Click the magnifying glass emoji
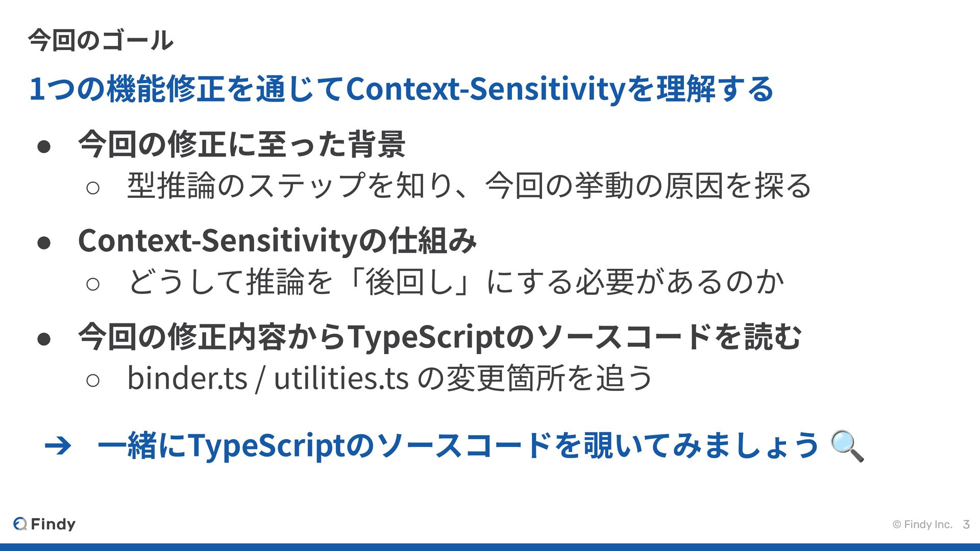 coord(847,446)
